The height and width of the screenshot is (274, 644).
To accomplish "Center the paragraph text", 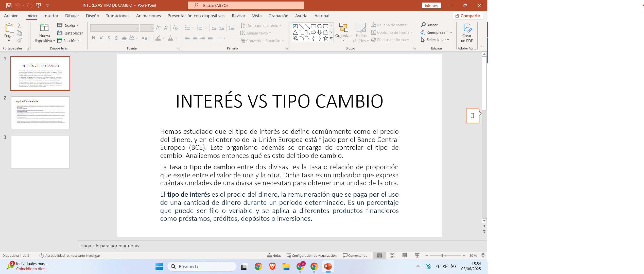I will pos(195,38).
